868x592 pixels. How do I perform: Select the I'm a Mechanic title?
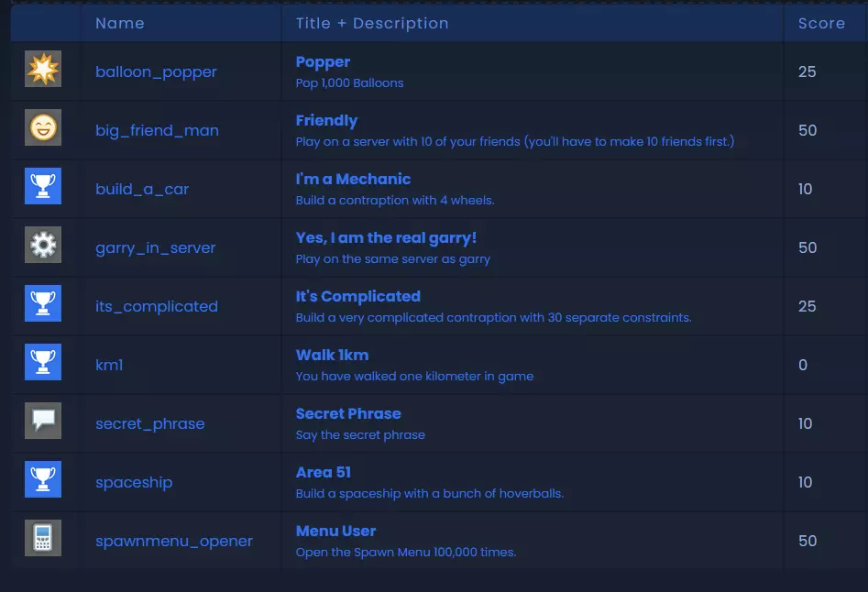(353, 180)
